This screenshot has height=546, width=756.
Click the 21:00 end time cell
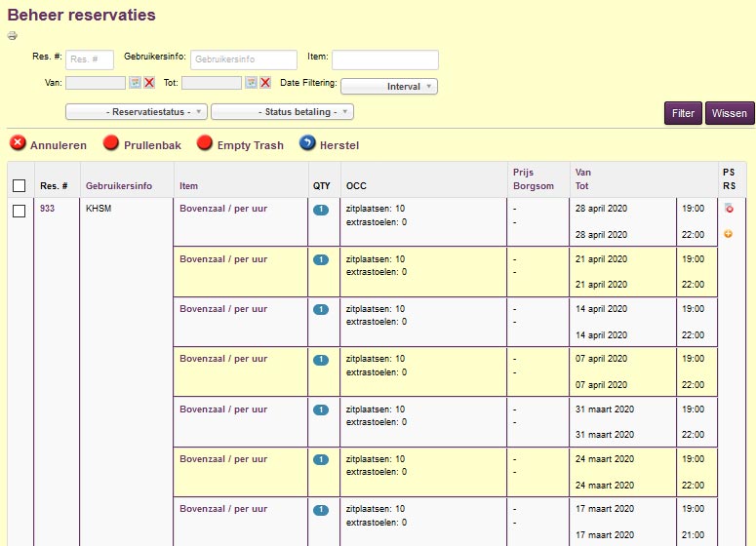(693, 535)
